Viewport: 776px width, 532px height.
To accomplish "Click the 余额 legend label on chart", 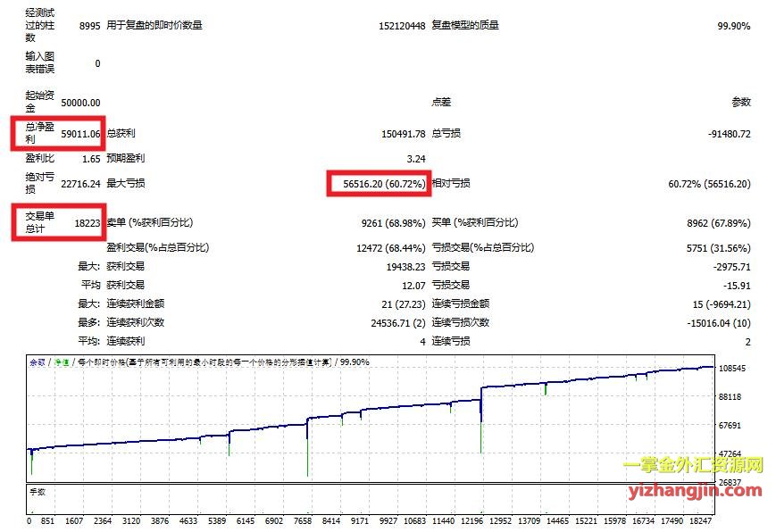I will pos(37,362).
